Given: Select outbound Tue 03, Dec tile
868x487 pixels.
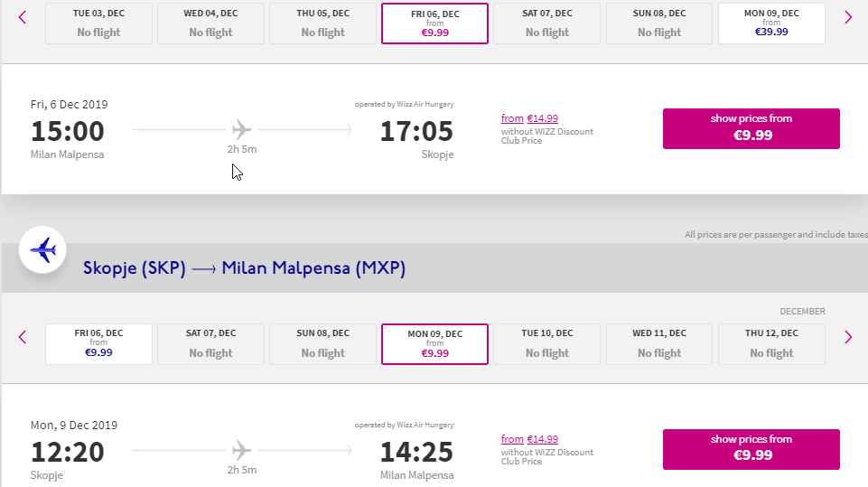Looking at the screenshot, I should (x=98, y=23).
